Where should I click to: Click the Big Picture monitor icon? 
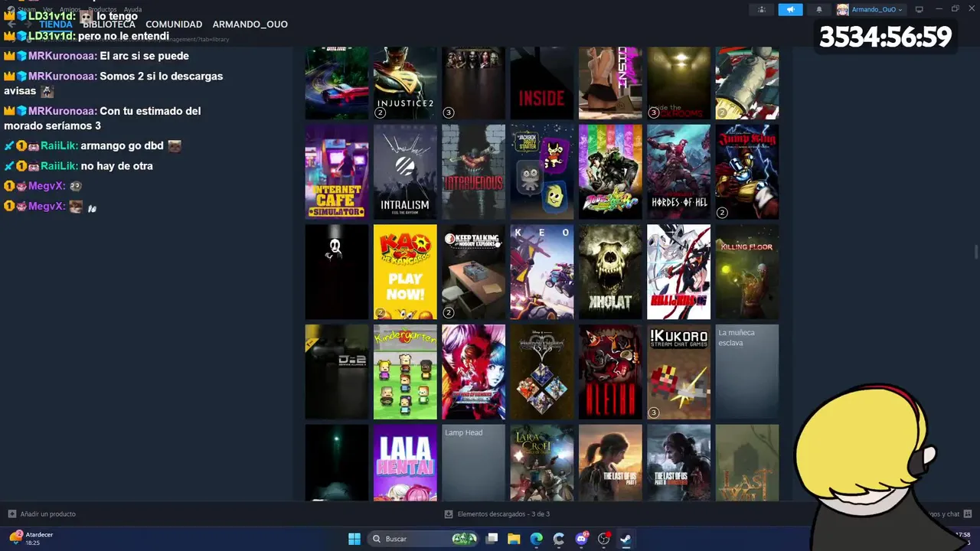pos(920,9)
